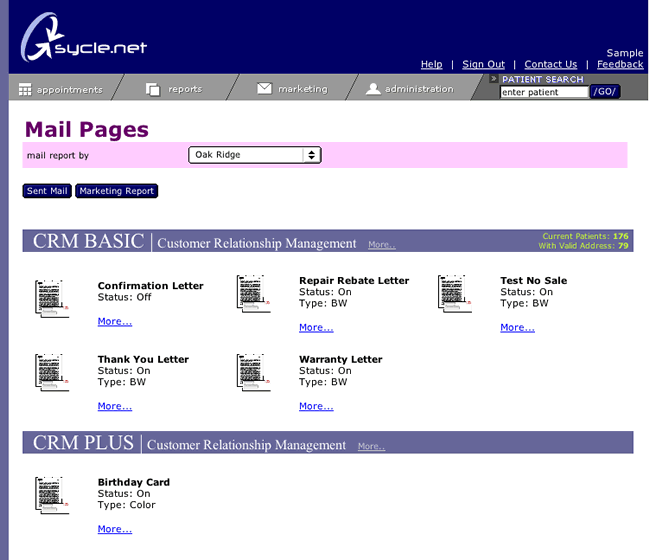
Task: Click the Warranty Letter document icon
Action: point(253,372)
